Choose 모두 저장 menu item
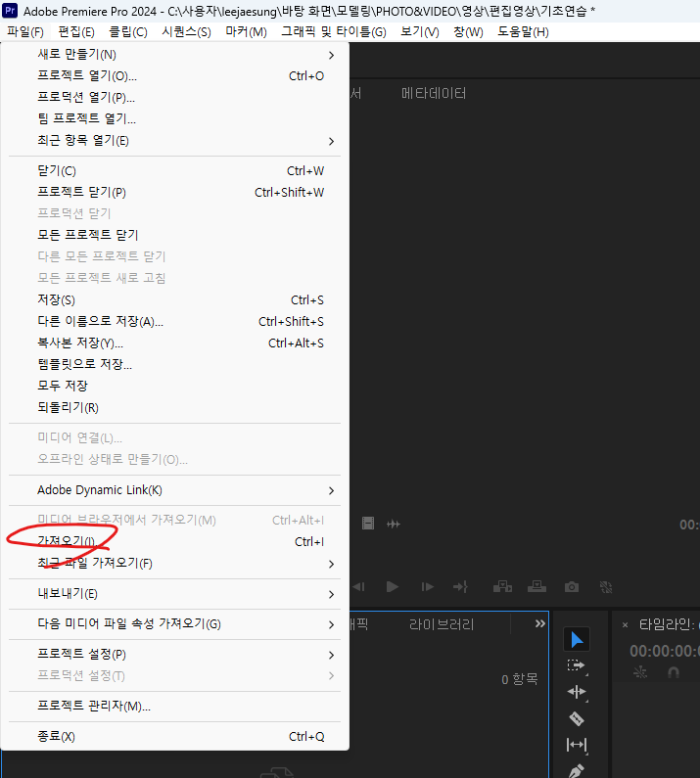This screenshot has height=778, width=700. pos(174,386)
